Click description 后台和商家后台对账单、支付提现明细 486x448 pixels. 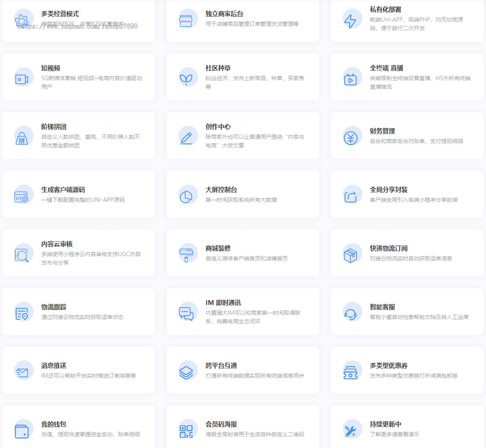(416, 141)
